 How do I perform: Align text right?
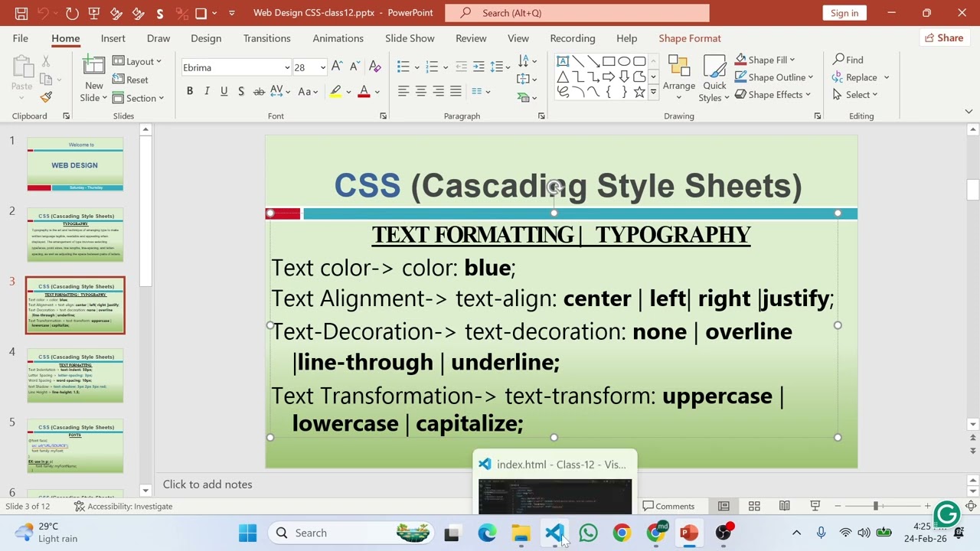click(439, 91)
